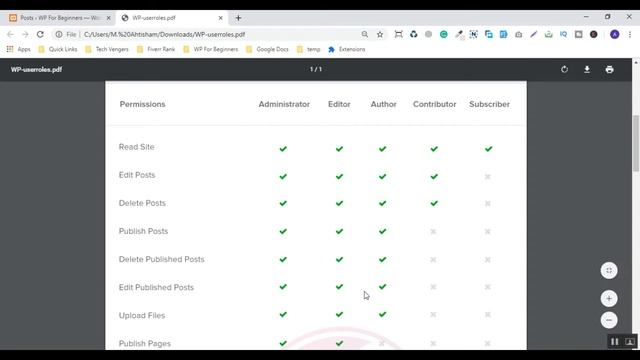This screenshot has width=640, height=360.
Task: Reload the current page
Action: [40, 34]
